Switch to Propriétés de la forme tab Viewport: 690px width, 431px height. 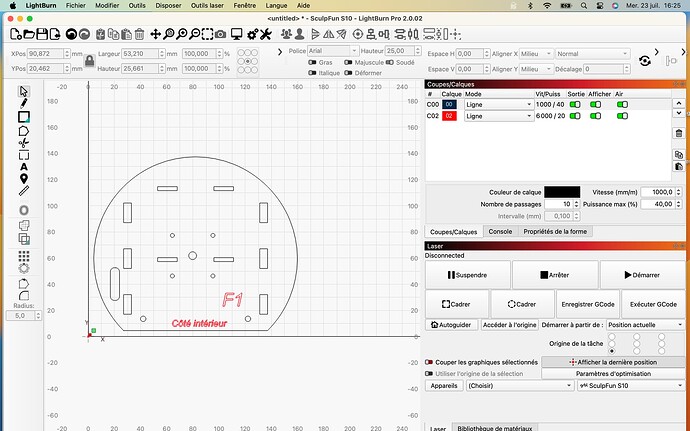point(555,232)
